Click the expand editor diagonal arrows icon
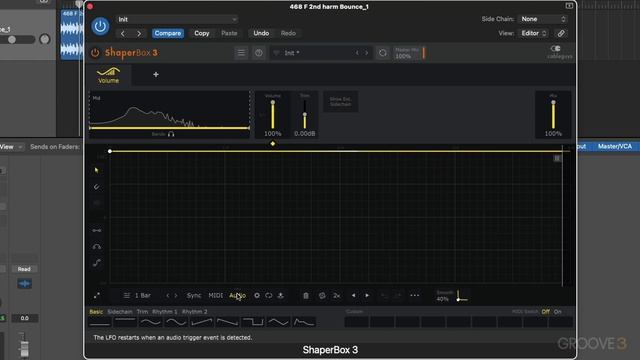This screenshot has width=640, height=360. [97, 296]
